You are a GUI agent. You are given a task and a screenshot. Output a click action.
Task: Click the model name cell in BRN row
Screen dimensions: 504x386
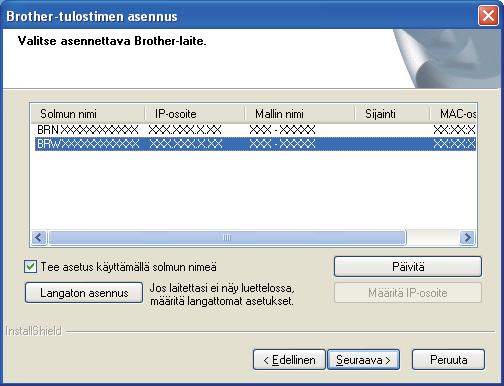pyautogui.click(x=282, y=130)
